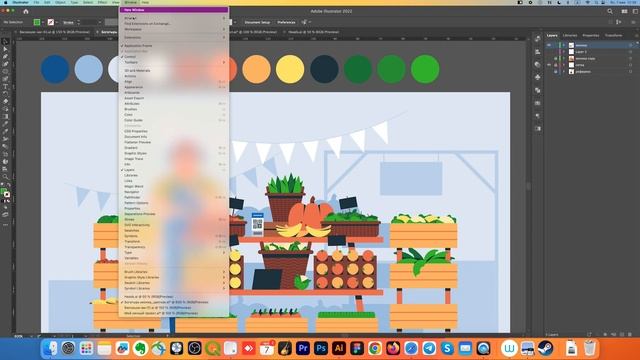
Task: Choose Color Guide from the Window menu
Action: click(174, 120)
